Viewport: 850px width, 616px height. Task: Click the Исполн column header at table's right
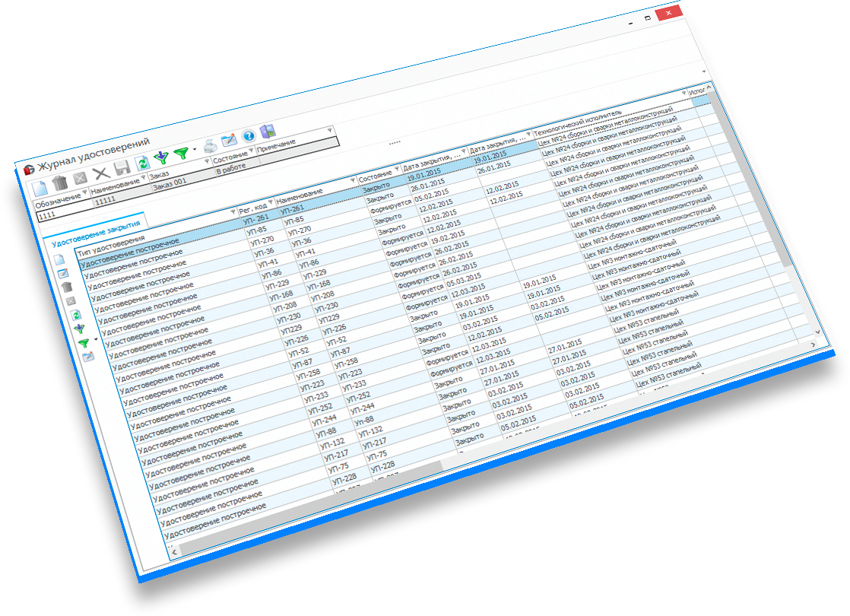point(696,90)
